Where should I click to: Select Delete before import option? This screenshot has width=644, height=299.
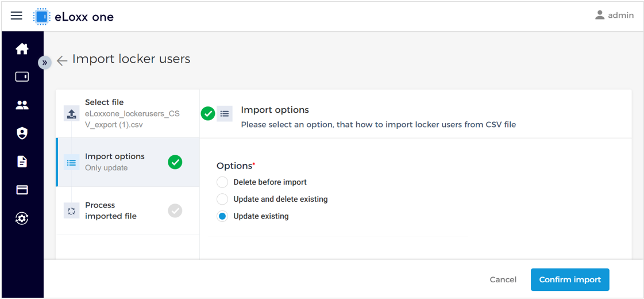click(222, 182)
